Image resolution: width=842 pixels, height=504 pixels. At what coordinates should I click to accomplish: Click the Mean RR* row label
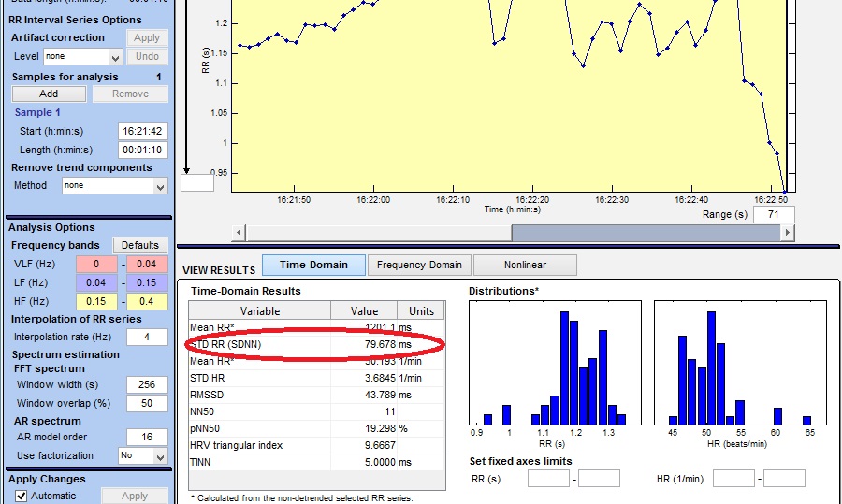pyautogui.click(x=212, y=327)
